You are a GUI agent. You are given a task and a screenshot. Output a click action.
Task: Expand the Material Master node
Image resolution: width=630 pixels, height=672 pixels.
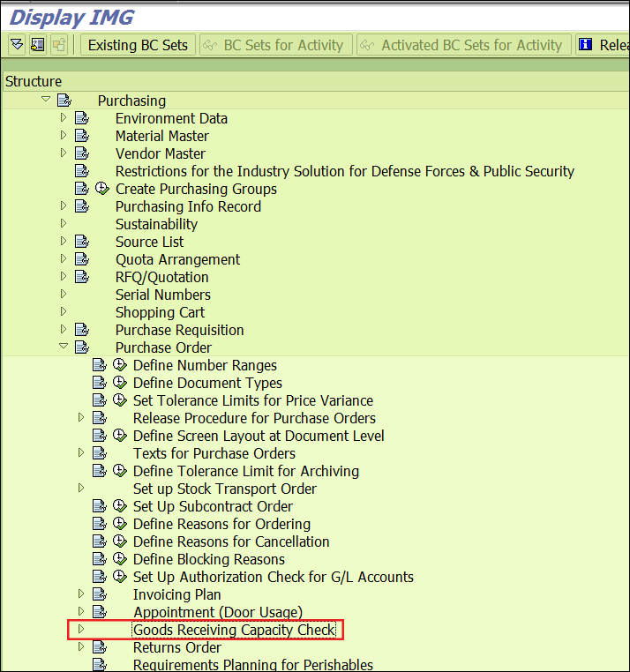click(64, 135)
